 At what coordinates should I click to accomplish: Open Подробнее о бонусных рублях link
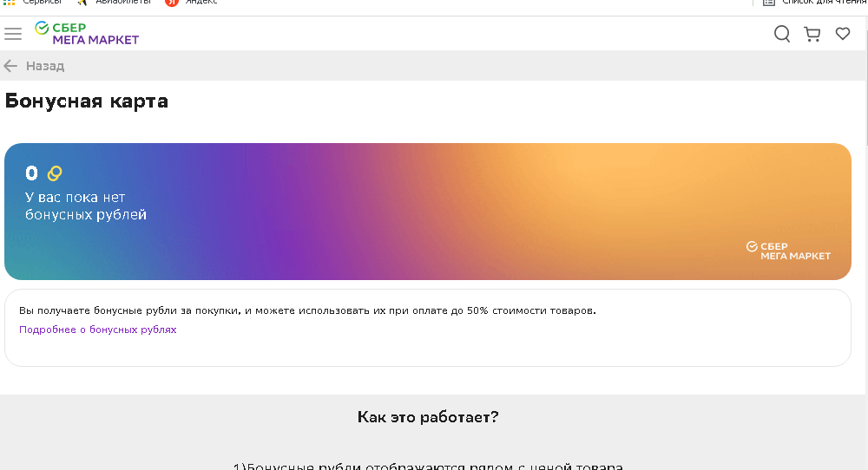click(97, 330)
